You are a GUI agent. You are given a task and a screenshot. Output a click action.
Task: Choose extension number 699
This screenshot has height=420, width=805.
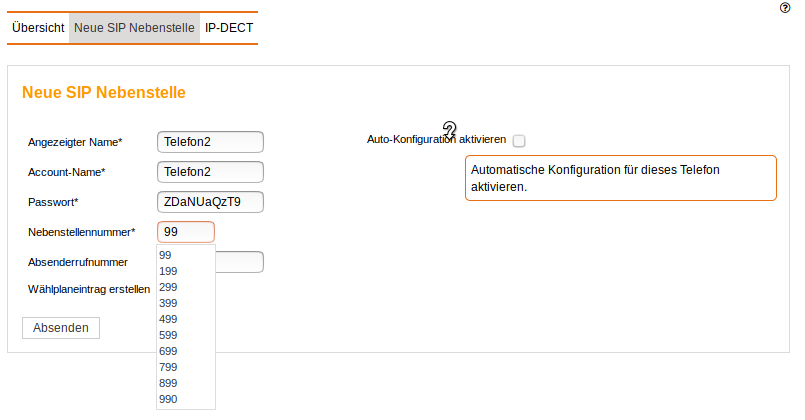pyautogui.click(x=168, y=351)
